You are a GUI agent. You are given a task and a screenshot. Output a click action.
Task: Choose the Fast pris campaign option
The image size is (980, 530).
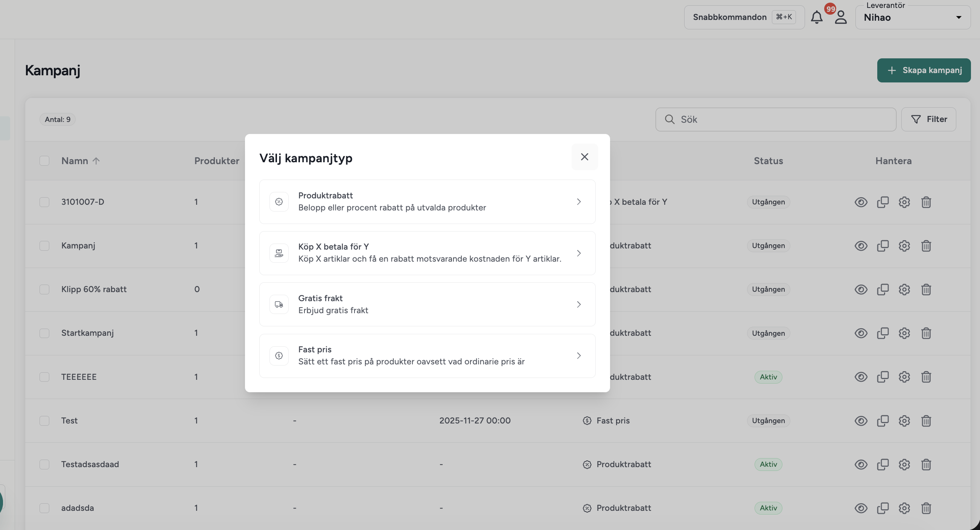click(x=427, y=356)
